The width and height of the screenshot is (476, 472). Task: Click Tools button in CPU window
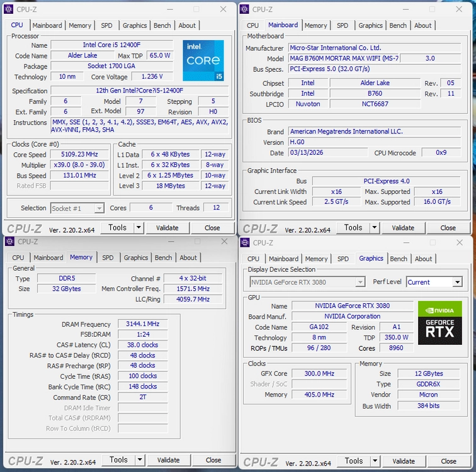coord(118,228)
